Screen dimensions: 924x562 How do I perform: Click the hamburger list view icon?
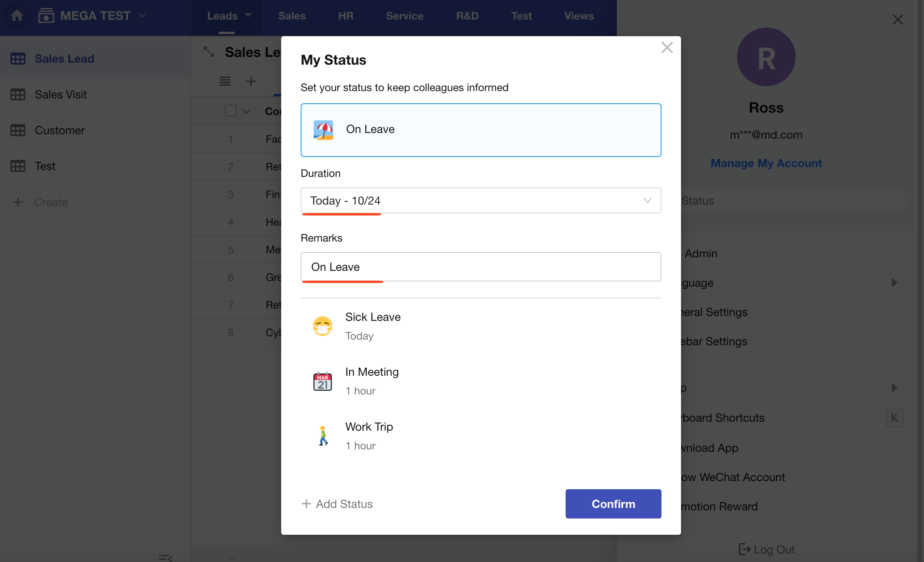(x=225, y=81)
